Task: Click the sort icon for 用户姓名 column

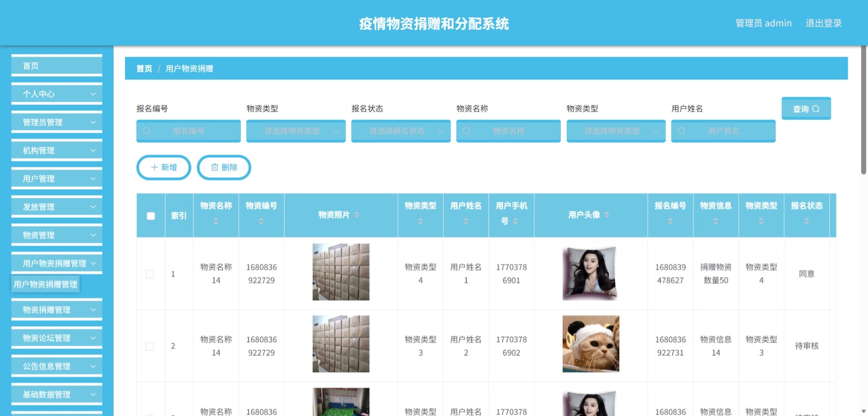Action: click(x=466, y=221)
